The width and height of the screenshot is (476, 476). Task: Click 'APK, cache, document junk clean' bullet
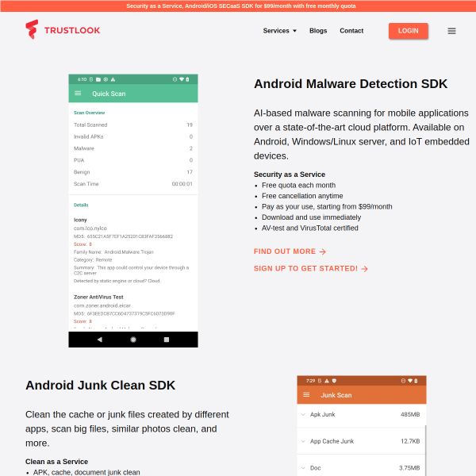(x=86, y=472)
